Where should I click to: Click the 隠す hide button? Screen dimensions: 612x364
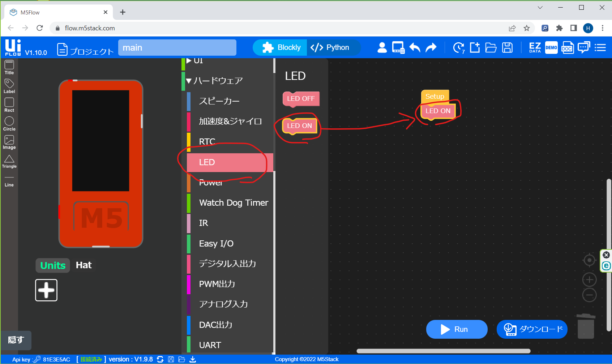coord(16,340)
